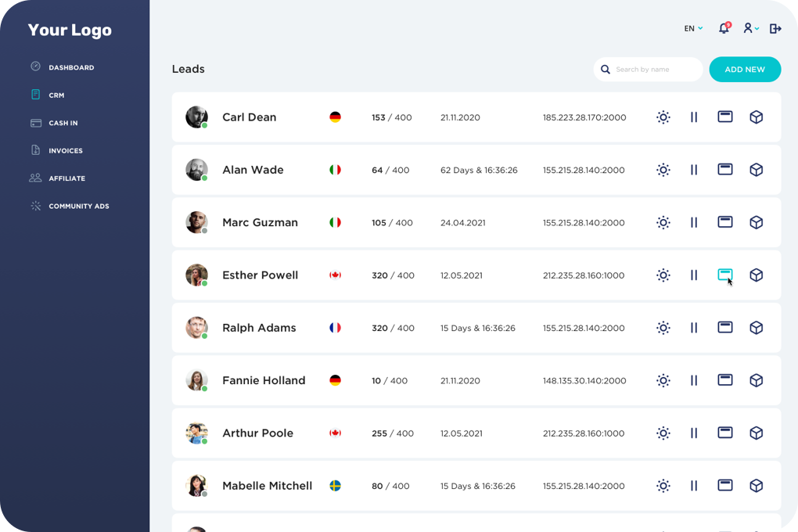Open the CRM section
This screenshot has height=532, width=798.
point(47,95)
